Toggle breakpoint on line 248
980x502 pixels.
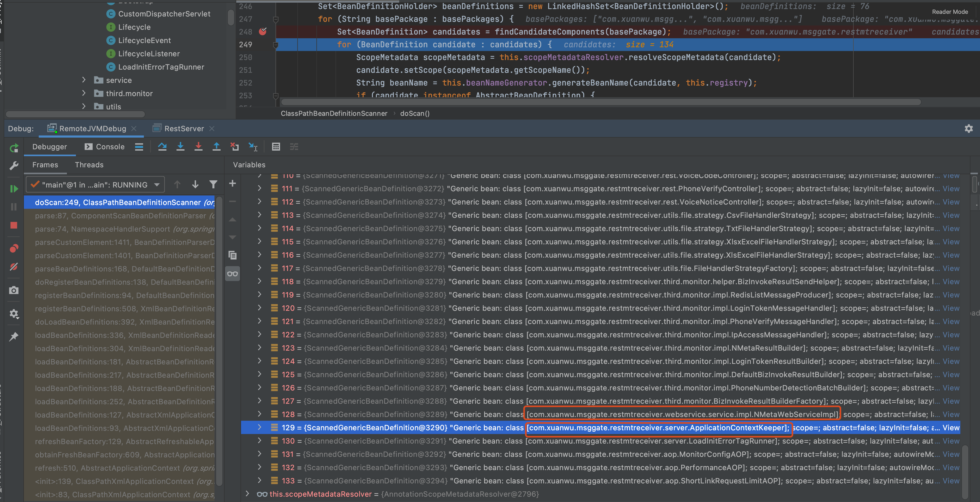tap(263, 32)
